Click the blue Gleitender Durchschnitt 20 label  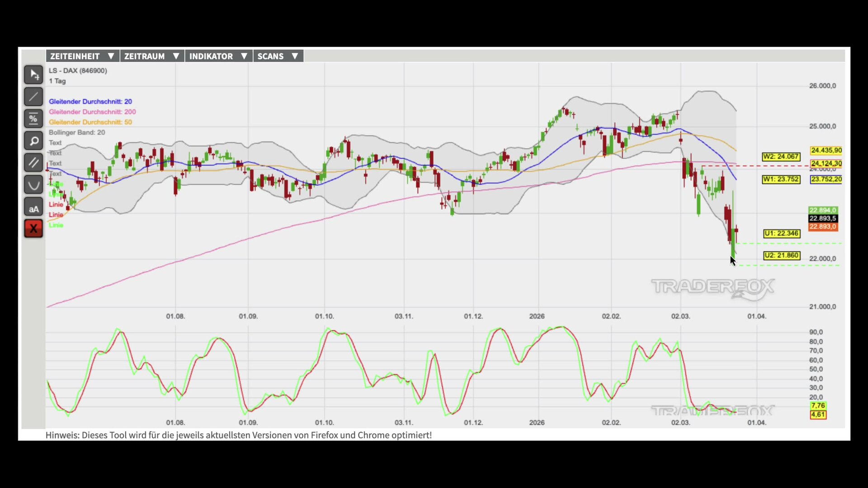coord(90,102)
